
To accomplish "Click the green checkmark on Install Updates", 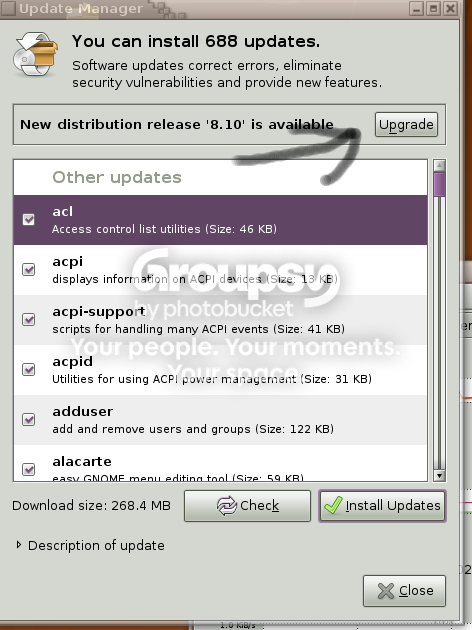I will pyautogui.click(x=333, y=505).
